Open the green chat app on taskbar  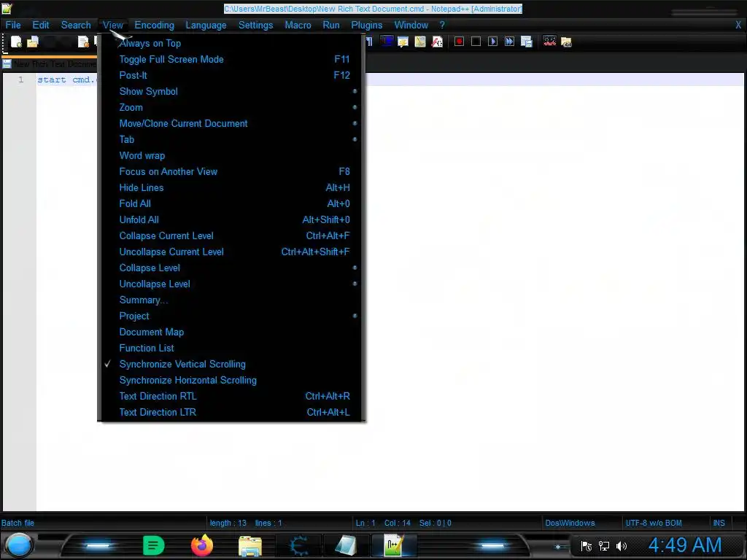(154, 545)
